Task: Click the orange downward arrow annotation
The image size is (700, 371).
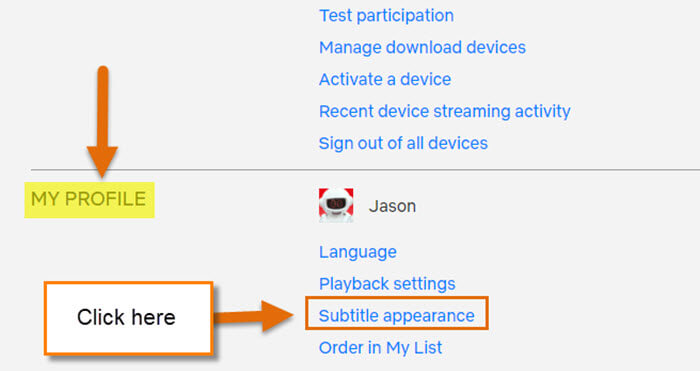Action: pos(103,121)
